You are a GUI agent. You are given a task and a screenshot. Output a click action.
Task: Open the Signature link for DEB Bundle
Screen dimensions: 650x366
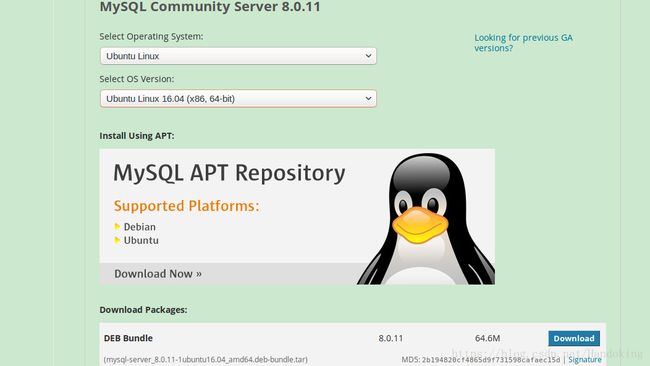click(x=585, y=359)
